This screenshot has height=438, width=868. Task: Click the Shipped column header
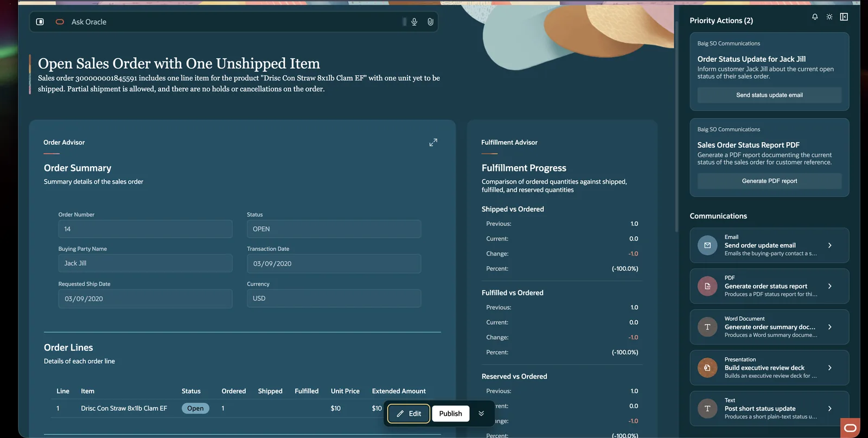[270, 391]
